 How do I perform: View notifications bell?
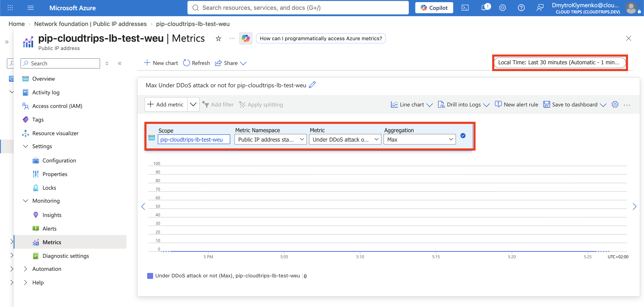pos(484,8)
